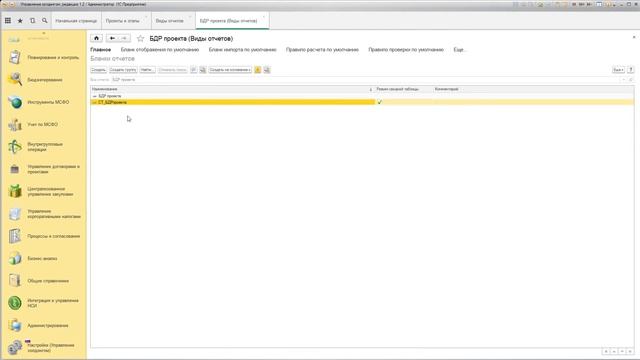The width and height of the screenshot is (640, 360).
Task: Close the БДР проекта form with X
Action: click(x=634, y=37)
